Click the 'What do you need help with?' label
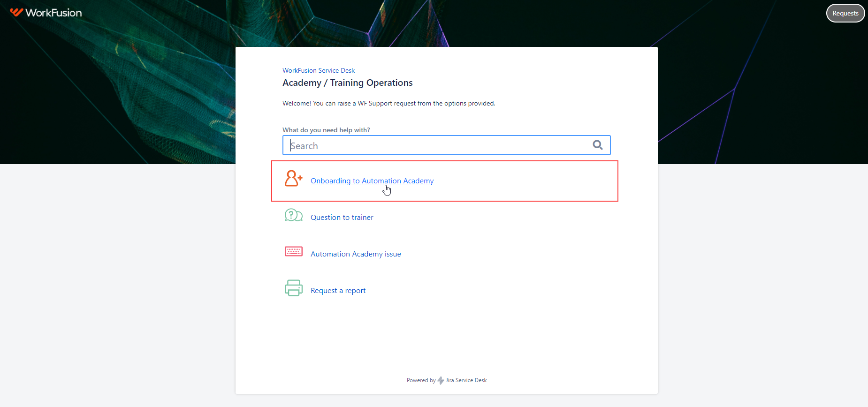This screenshot has width=868, height=407. point(326,130)
